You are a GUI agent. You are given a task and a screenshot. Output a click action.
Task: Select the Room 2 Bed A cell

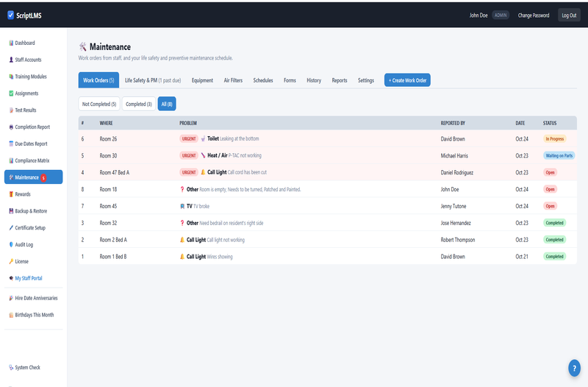[x=113, y=240]
